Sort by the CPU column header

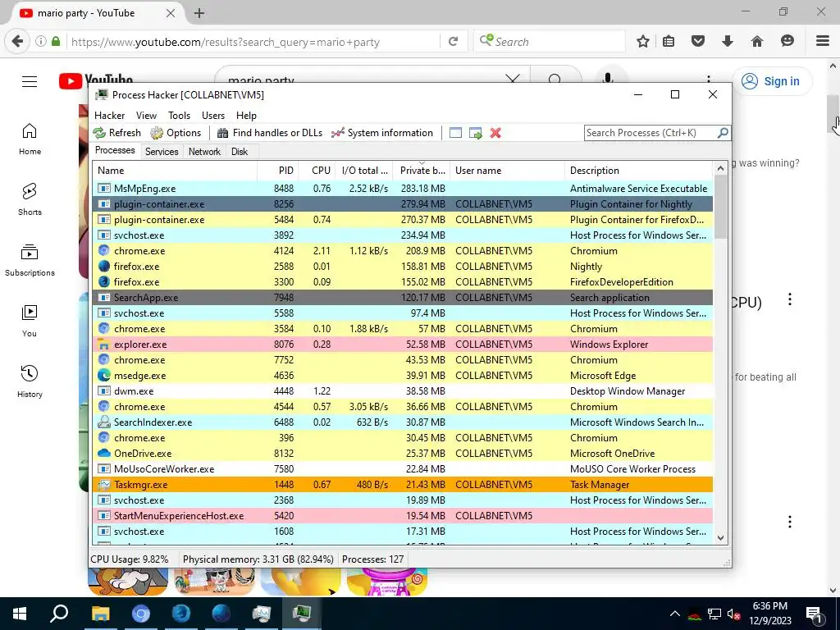coord(317,171)
